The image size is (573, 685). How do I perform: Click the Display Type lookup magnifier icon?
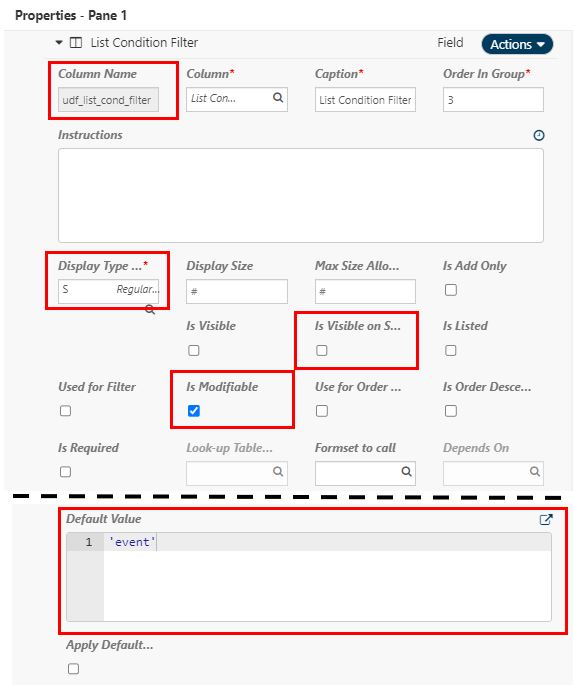150,310
